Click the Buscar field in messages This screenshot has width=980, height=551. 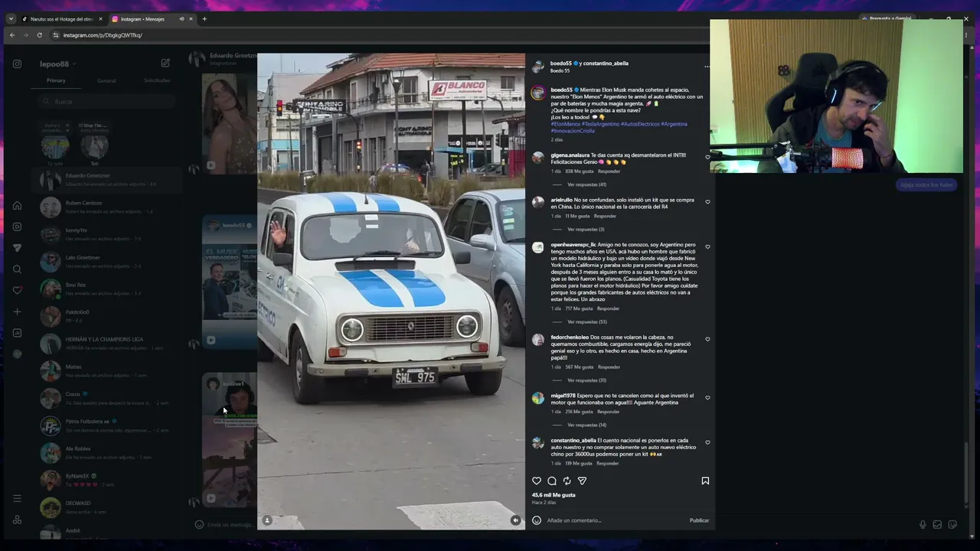tap(108, 102)
